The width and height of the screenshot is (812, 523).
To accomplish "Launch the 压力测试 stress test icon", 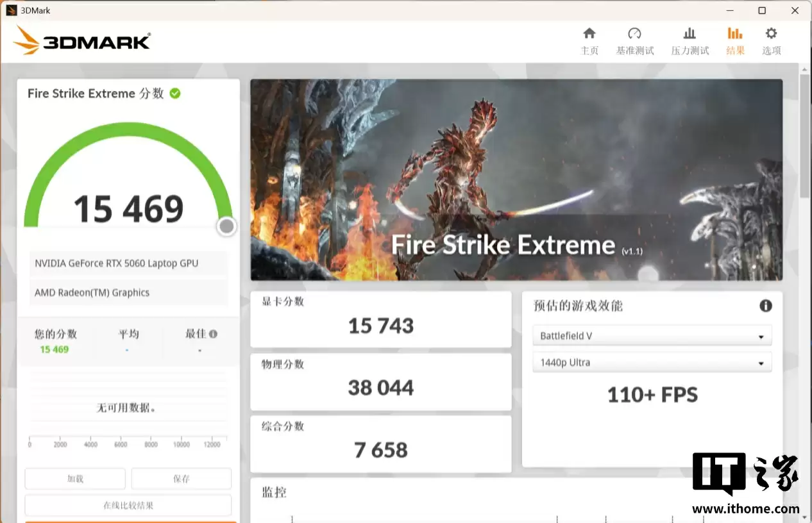I will coord(689,40).
